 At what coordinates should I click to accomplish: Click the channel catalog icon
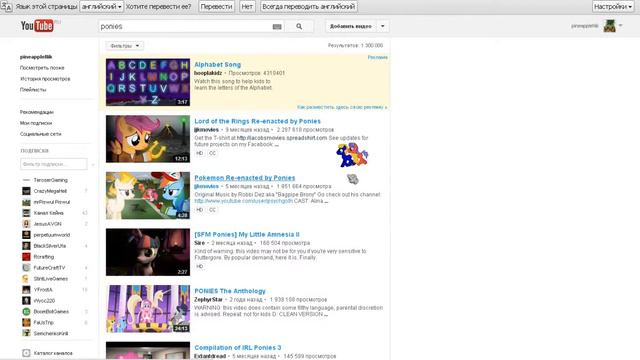(x=26, y=353)
